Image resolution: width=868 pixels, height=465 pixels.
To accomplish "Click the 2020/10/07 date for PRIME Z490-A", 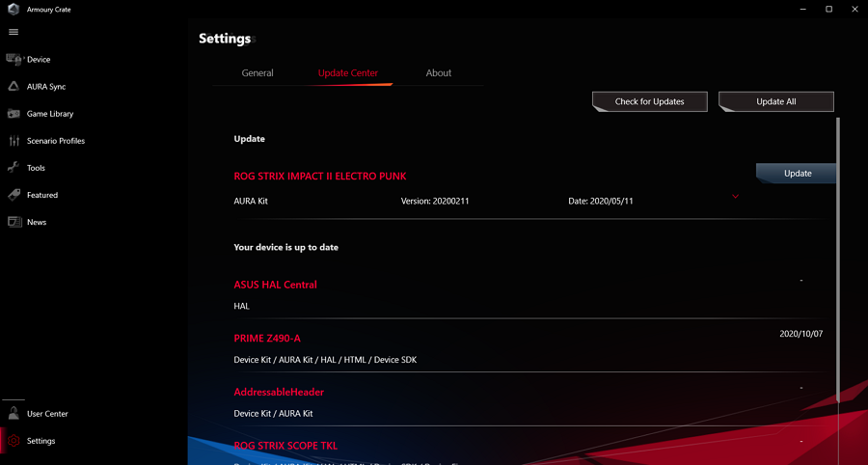I will pos(801,334).
